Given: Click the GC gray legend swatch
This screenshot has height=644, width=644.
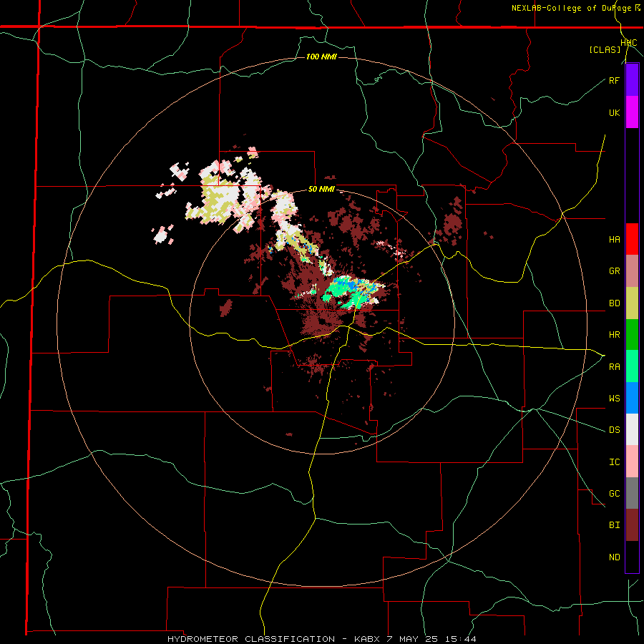Looking at the screenshot, I should click(x=632, y=493).
